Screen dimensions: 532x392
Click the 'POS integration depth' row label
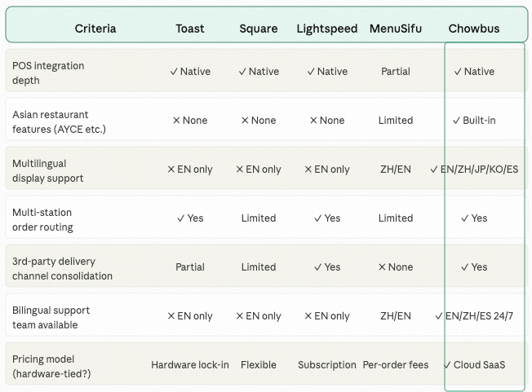coord(48,73)
